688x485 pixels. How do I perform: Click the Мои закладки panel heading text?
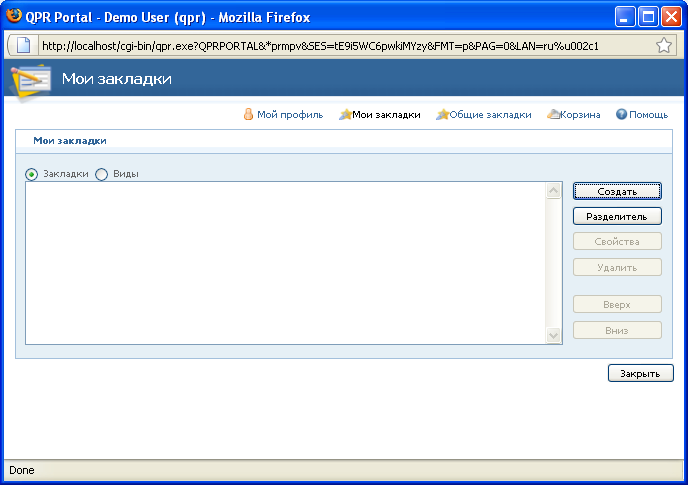pos(70,141)
